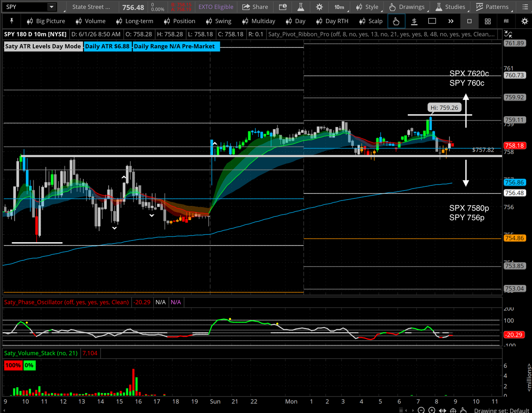The height and width of the screenshot is (413, 532).
Task: Click the last price 756.48 in header
Action: pyautogui.click(x=133, y=7)
